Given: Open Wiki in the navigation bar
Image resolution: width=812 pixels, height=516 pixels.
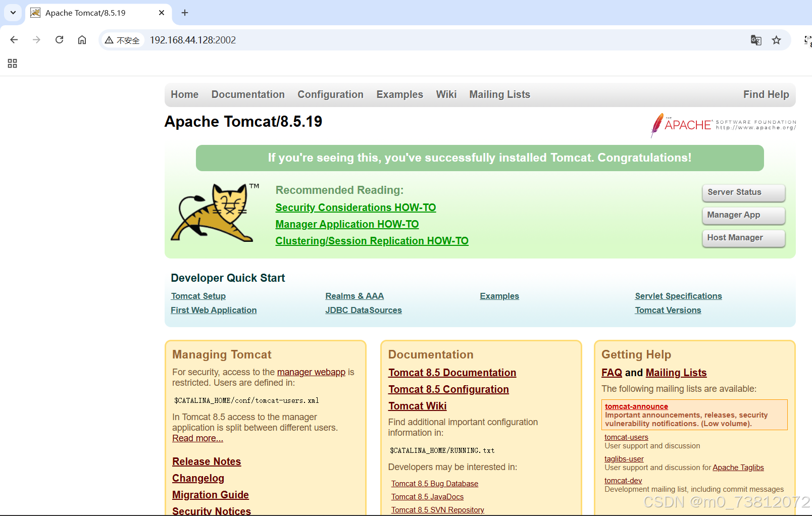Looking at the screenshot, I should pyautogui.click(x=446, y=94).
